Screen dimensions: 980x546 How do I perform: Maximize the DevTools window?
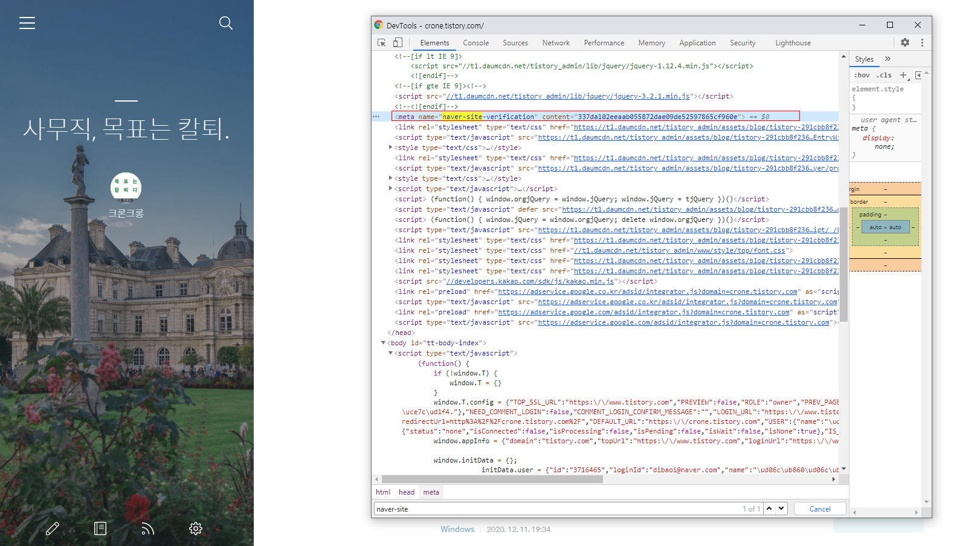[889, 25]
